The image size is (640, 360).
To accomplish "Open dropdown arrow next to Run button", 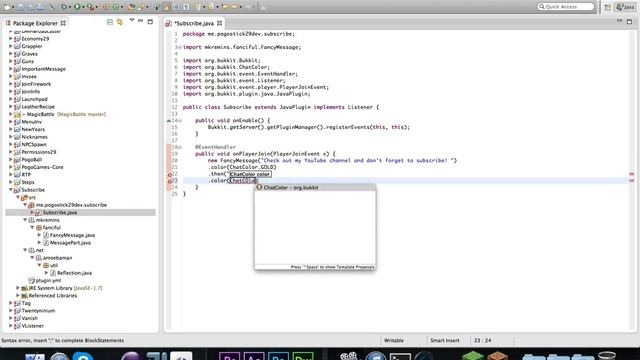I will coord(83,7).
